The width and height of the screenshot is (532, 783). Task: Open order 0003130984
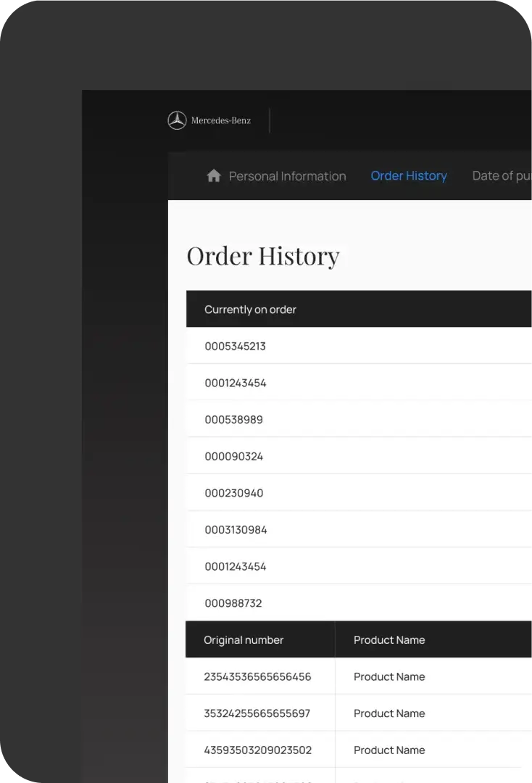coord(236,530)
